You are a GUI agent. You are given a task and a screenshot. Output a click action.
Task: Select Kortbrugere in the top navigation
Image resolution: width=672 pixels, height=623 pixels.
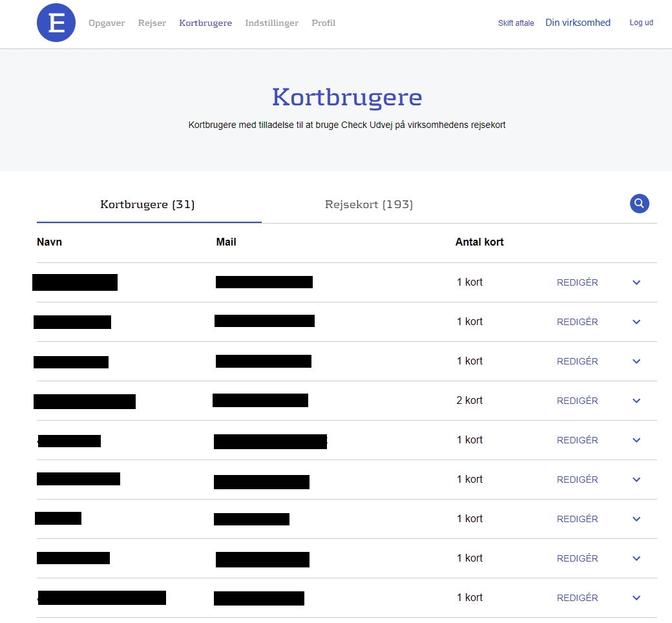click(205, 23)
